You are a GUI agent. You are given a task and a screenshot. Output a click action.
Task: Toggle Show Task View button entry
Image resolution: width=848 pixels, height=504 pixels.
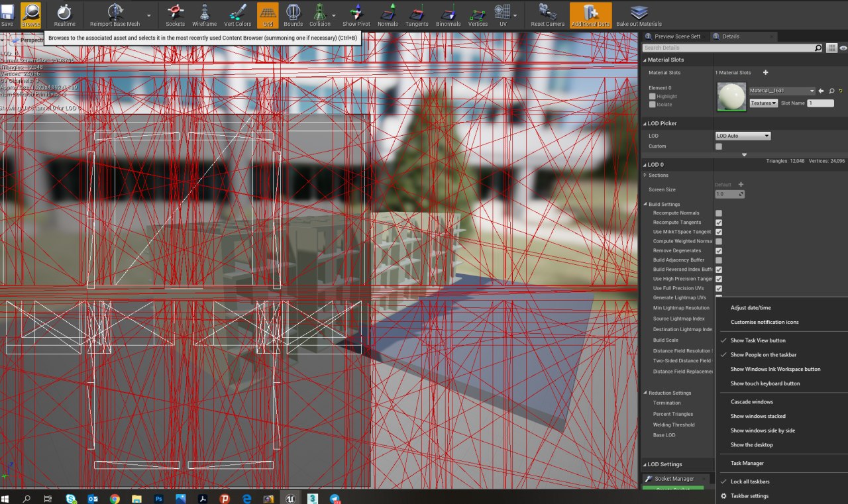(x=757, y=340)
